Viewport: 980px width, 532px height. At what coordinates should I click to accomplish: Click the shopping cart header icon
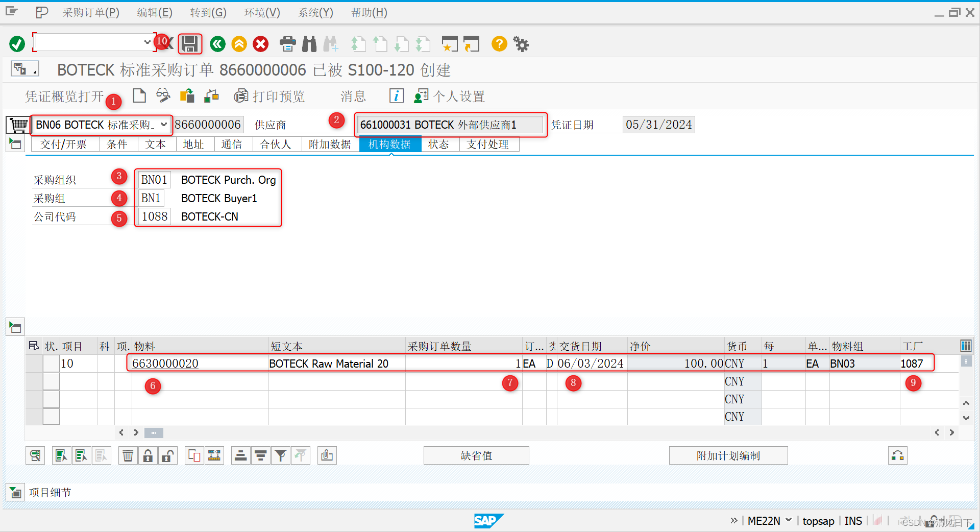[18, 124]
